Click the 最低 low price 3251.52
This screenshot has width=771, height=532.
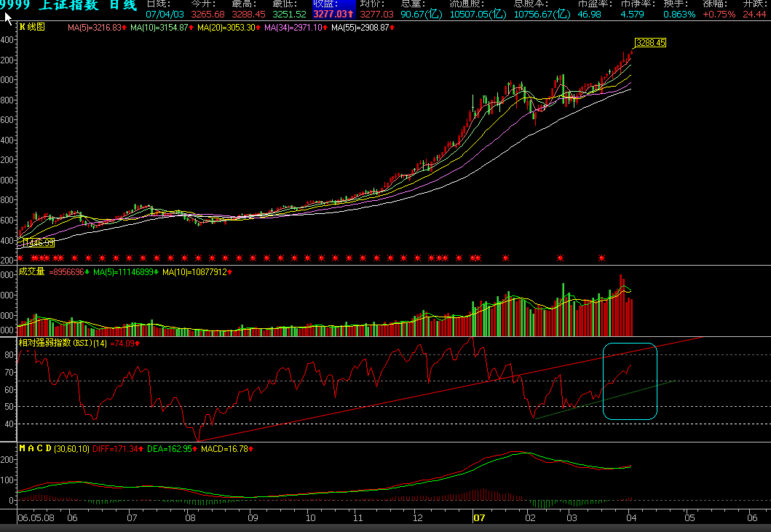click(x=289, y=15)
